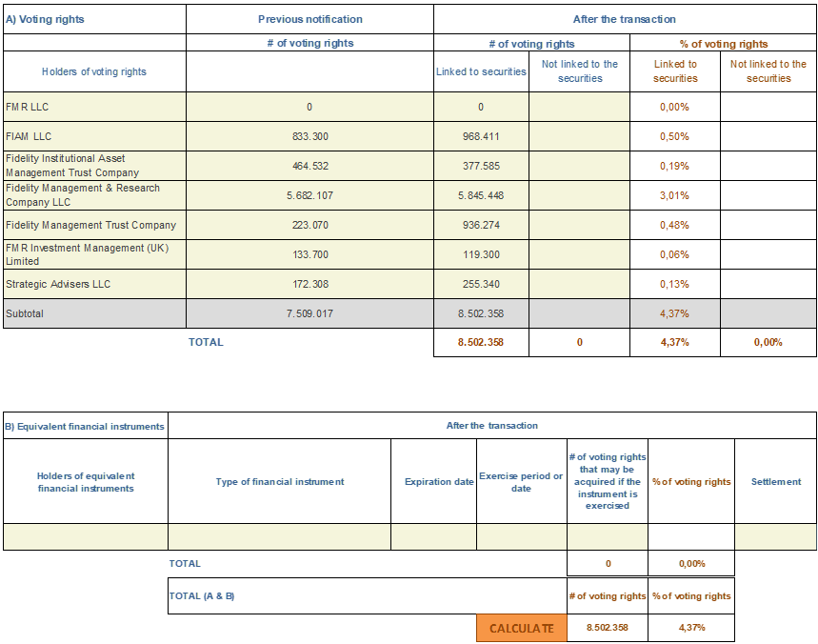Click the orange CALCULATE button

pyautogui.click(x=521, y=628)
